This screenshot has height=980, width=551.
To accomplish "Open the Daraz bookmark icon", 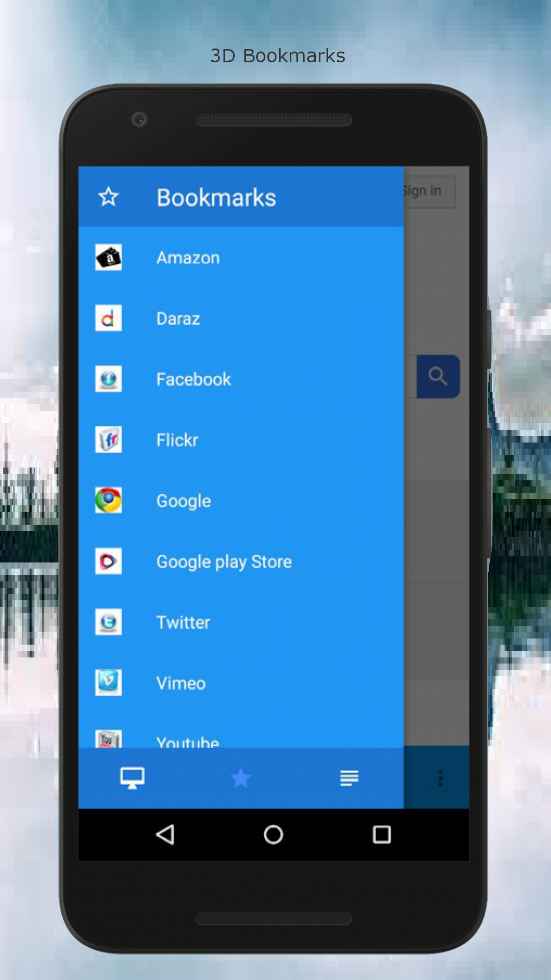I will coord(108,318).
